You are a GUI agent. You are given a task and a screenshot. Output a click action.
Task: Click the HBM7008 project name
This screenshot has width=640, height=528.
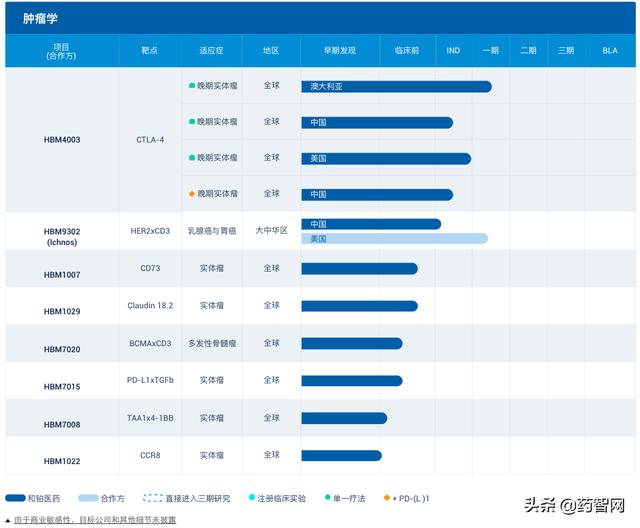pos(62,424)
